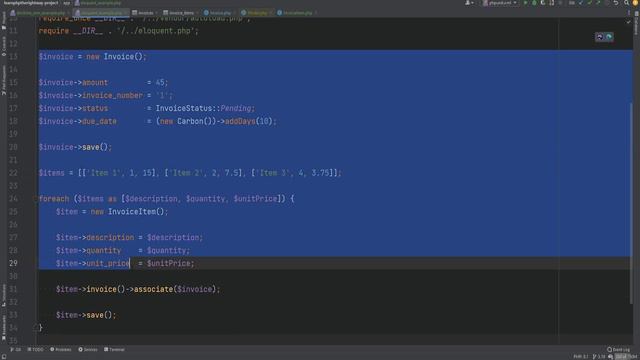Open the Structure tool window on left edge
The height and width of the screenshot is (360, 640).
click(4, 296)
